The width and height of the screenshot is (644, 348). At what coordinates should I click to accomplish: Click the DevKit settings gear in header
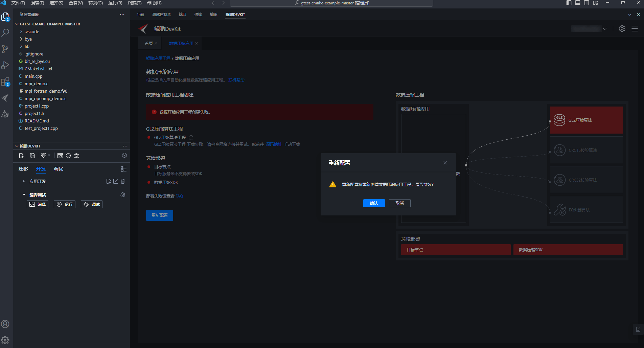click(x=622, y=29)
